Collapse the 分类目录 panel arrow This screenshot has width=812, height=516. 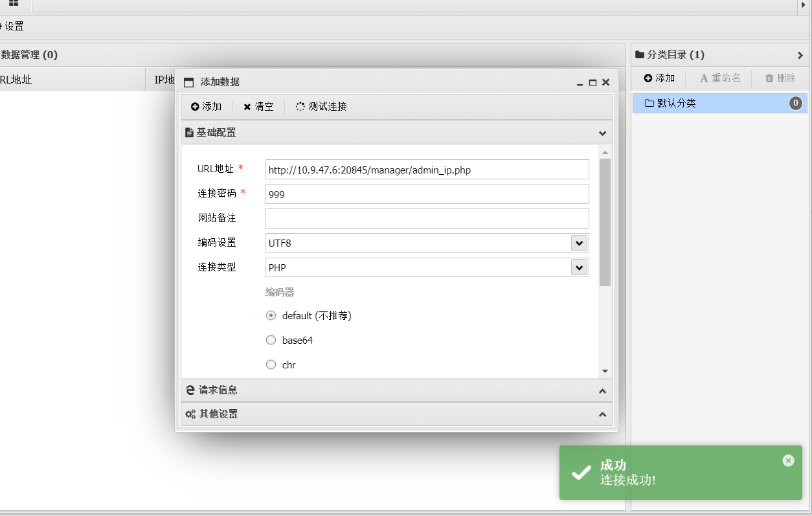[800, 56]
